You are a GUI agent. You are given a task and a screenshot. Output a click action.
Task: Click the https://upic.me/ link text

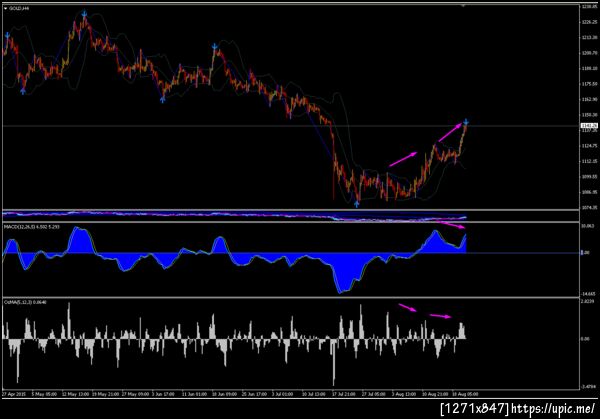coord(554,408)
